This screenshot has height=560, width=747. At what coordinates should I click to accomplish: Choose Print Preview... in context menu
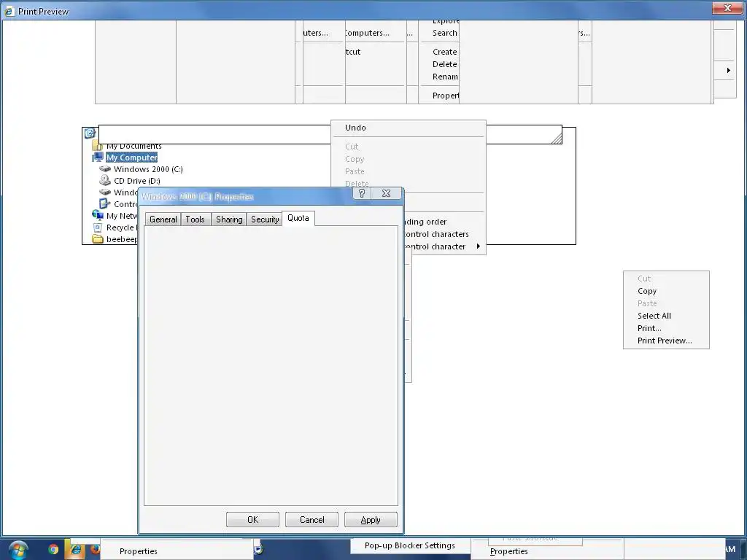coord(666,341)
